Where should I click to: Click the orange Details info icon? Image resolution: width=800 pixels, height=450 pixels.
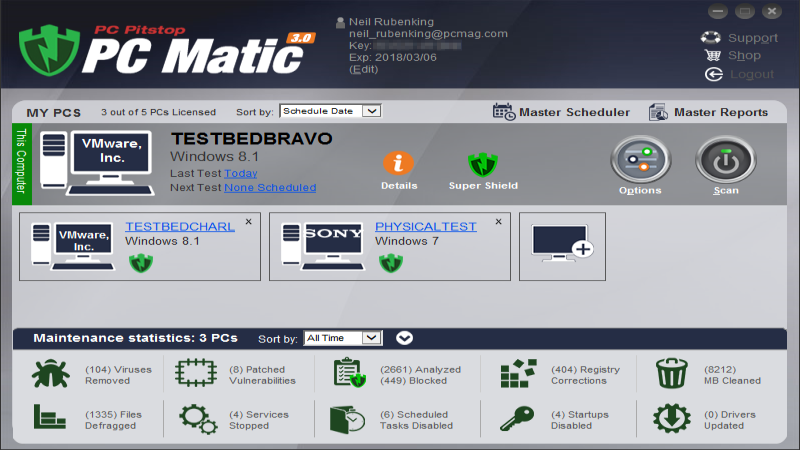[398, 163]
